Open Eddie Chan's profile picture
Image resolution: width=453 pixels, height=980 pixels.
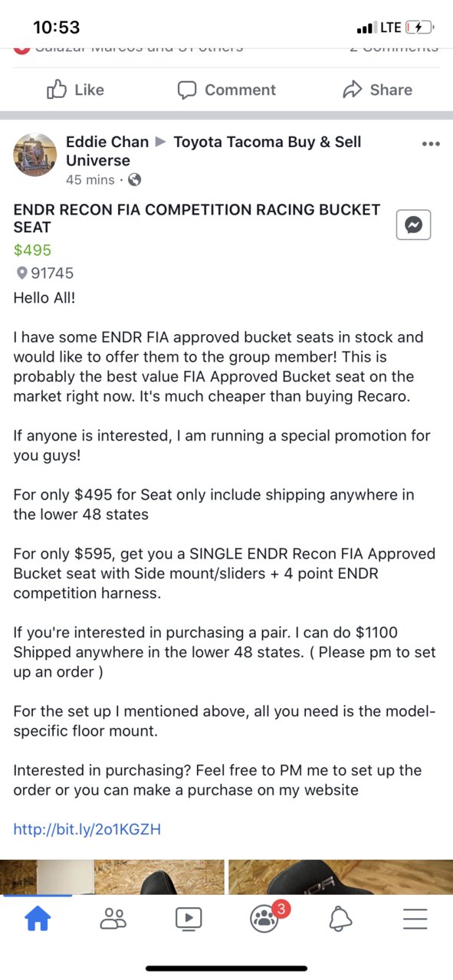point(35,155)
